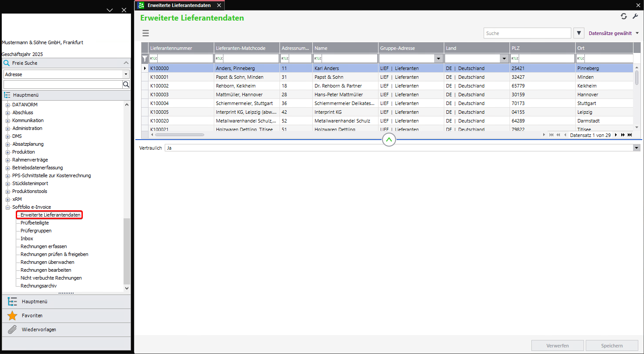This screenshot has width=644, height=354.
Task: Open the Vertraulich dropdown
Action: (x=637, y=148)
